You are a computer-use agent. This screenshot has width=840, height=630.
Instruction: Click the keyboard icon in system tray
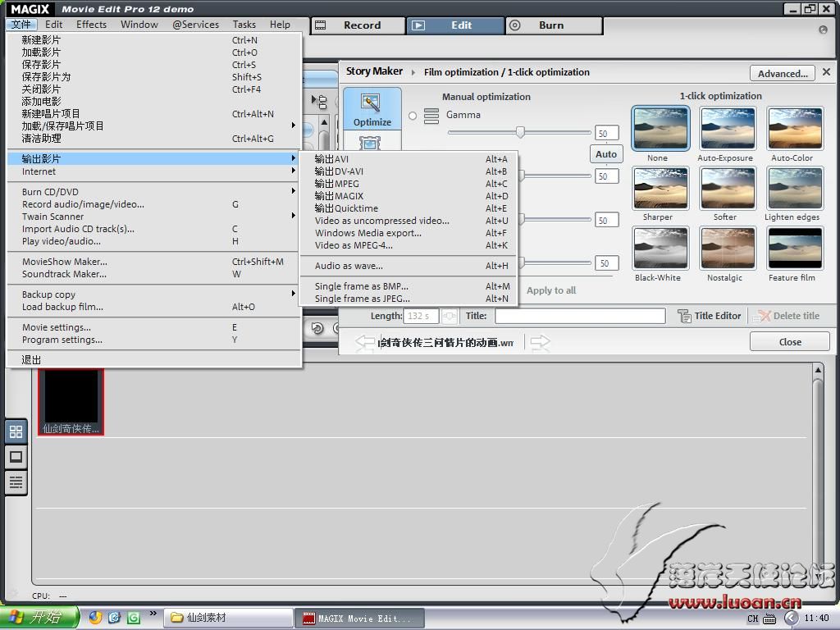pyautogui.click(x=769, y=619)
